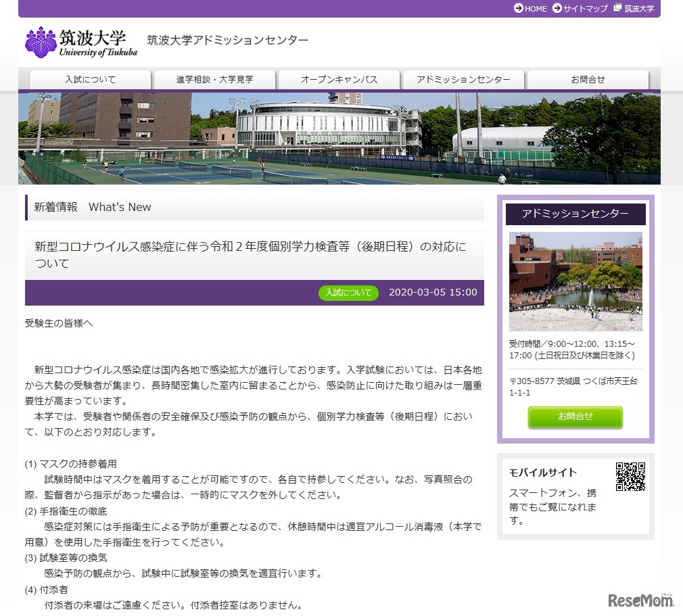Click the green お問合せ button
The width and height of the screenshot is (683, 616).
coord(575,417)
